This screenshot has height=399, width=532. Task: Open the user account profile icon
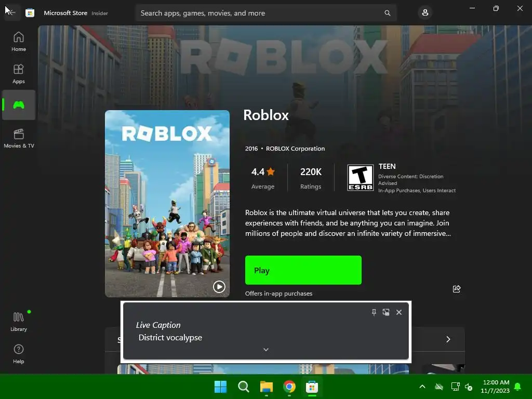(425, 13)
